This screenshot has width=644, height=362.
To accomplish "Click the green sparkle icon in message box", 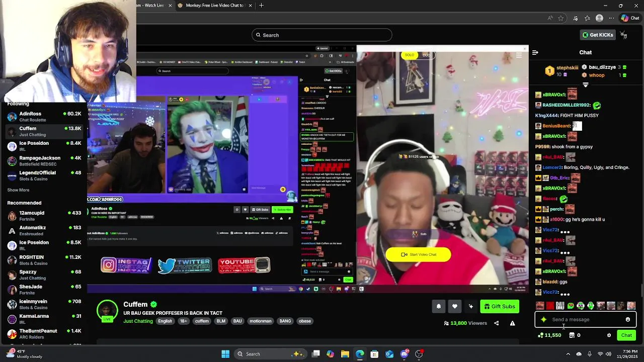I will coord(543,320).
